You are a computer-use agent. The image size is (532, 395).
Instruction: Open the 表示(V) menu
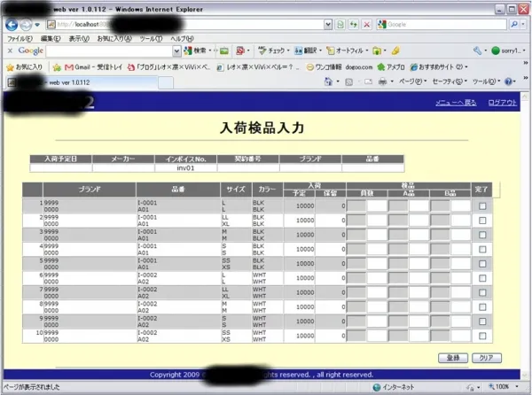coord(79,39)
